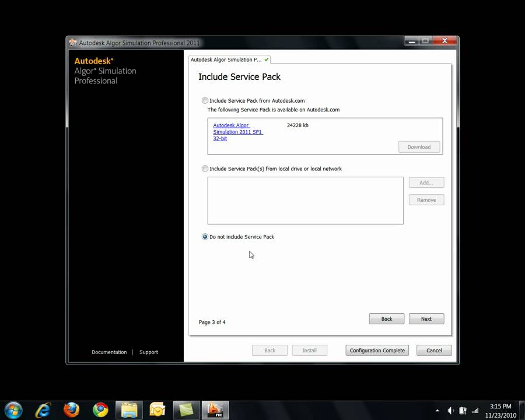The width and height of the screenshot is (525, 420).
Task: Open Windows Explorer folder in taskbar
Action: coord(129,410)
